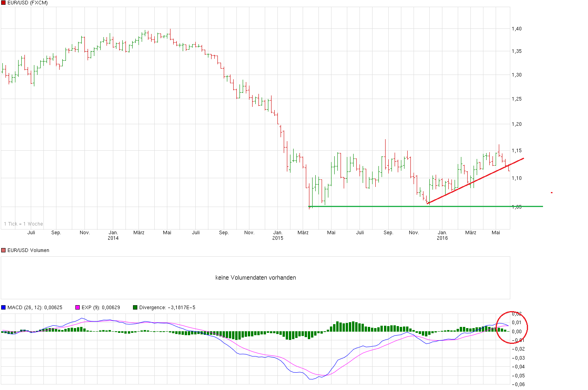Select the 'EUR/USD (FXCM)' chart title
588x390 pixels.
pyautogui.click(x=28, y=3)
